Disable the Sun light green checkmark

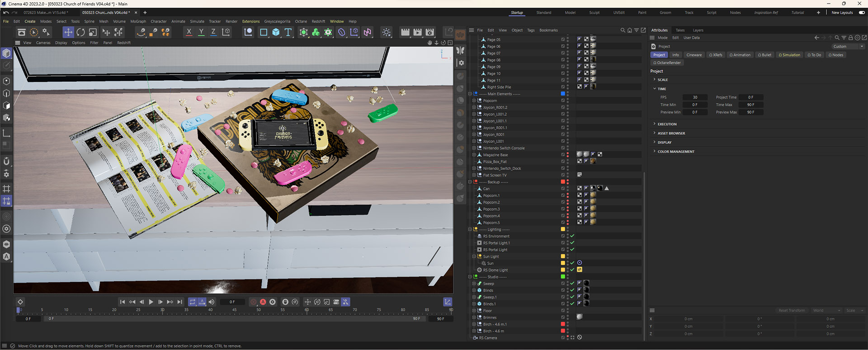coord(572,263)
